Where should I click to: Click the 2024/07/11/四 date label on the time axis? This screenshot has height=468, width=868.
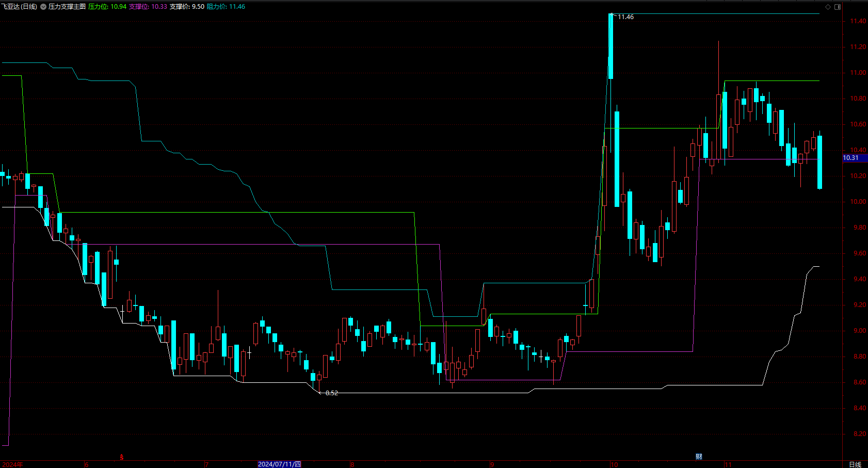[279, 464]
